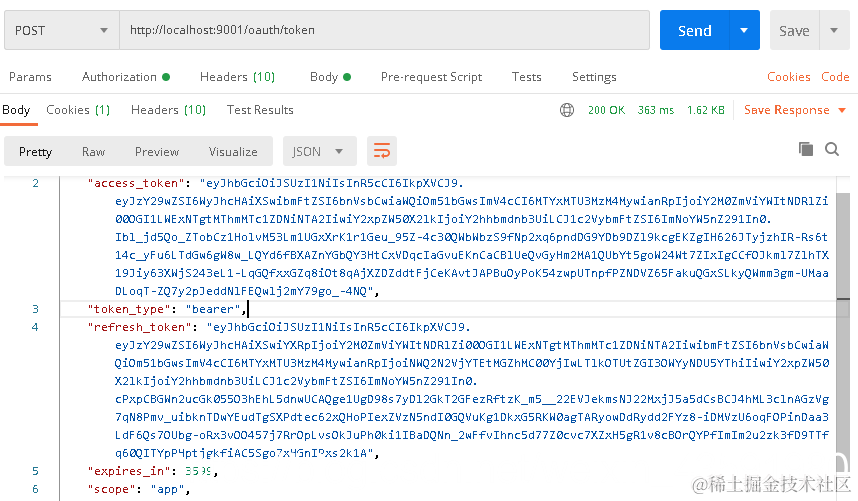
Task: Select the Pretty view
Action: [x=36, y=152]
